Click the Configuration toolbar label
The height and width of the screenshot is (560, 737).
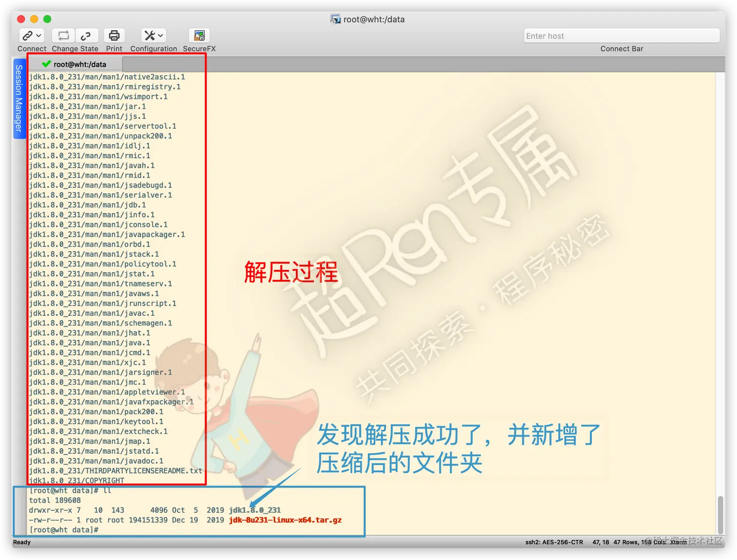pos(154,49)
